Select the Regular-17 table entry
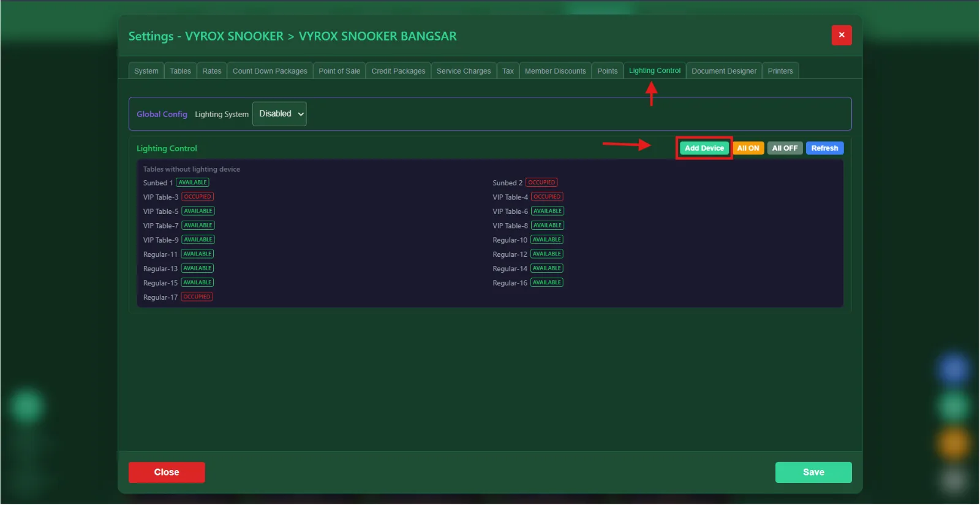This screenshot has height=505, width=980. point(178,297)
